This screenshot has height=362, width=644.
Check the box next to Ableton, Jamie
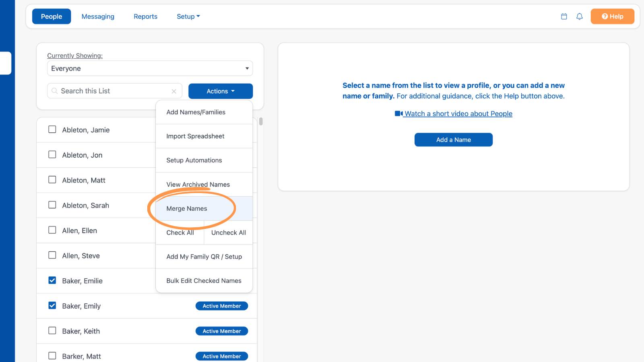coord(52,130)
